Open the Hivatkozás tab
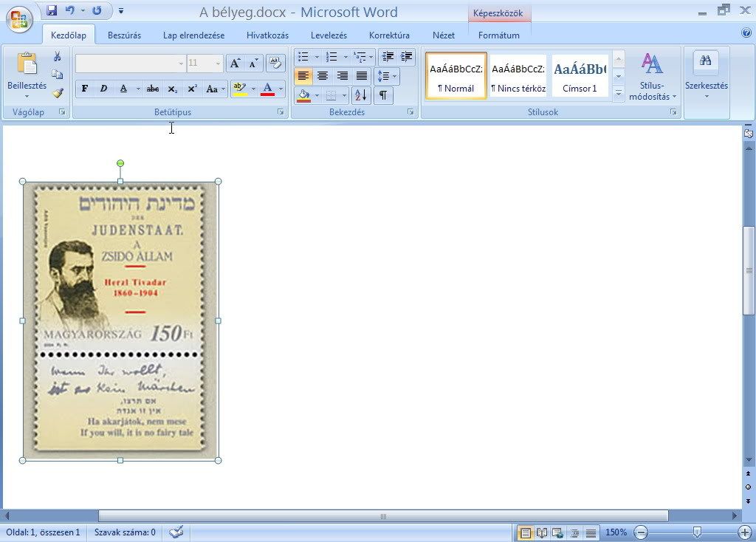This screenshot has width=756, height=542. click(267, 35)
